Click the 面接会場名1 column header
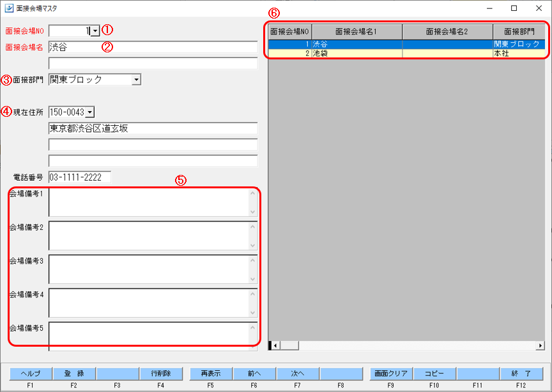This screenshot has width=552, height=392. coord(356,32)
